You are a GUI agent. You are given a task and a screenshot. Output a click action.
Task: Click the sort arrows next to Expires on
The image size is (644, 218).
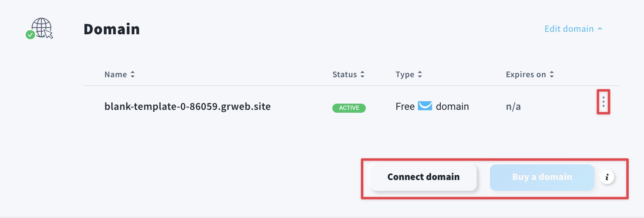click(x=551, y=75)
